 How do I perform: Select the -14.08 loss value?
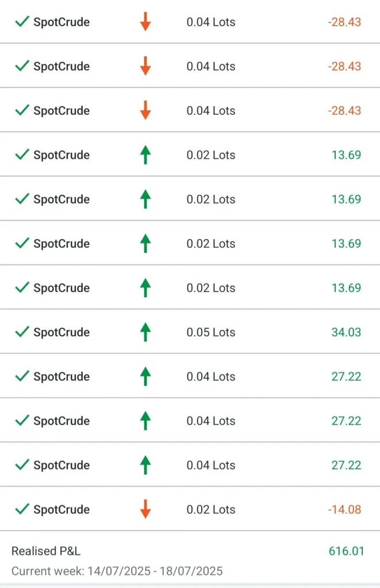tap(344, 509)
